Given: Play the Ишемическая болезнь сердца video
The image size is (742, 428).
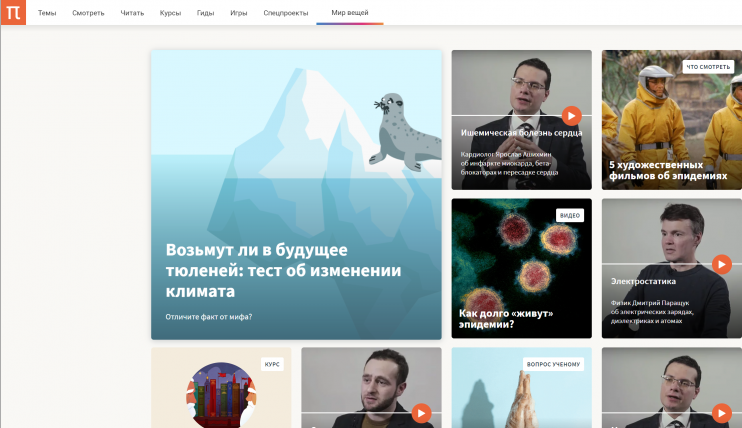Looking at the screenshot, I should [571, 116].
